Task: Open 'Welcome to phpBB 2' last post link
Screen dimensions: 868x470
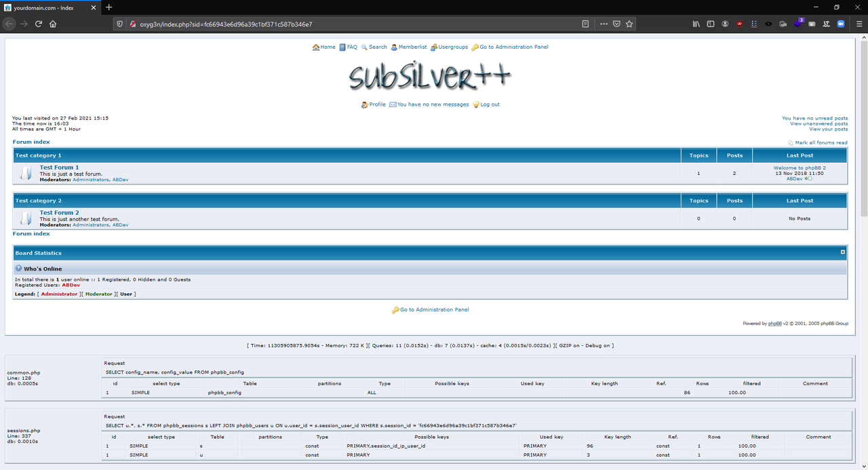Action: click(800, 168)
